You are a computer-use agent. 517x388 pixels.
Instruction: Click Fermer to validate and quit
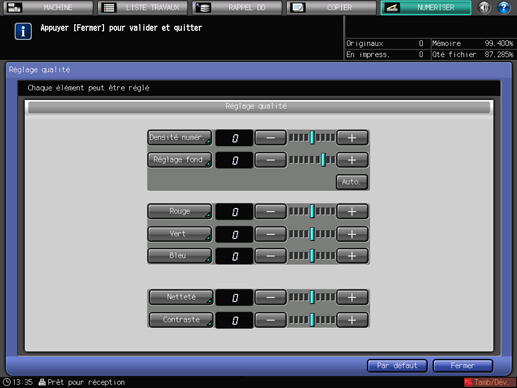pos(463,366)
